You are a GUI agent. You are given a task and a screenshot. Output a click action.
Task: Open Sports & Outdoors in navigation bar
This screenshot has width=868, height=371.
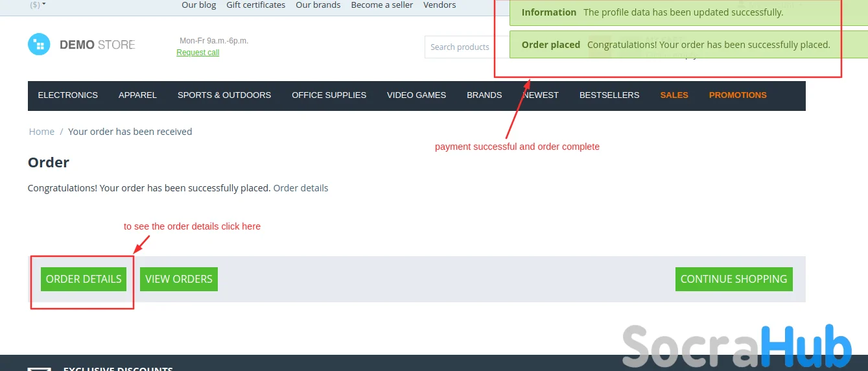pos(224,95)
